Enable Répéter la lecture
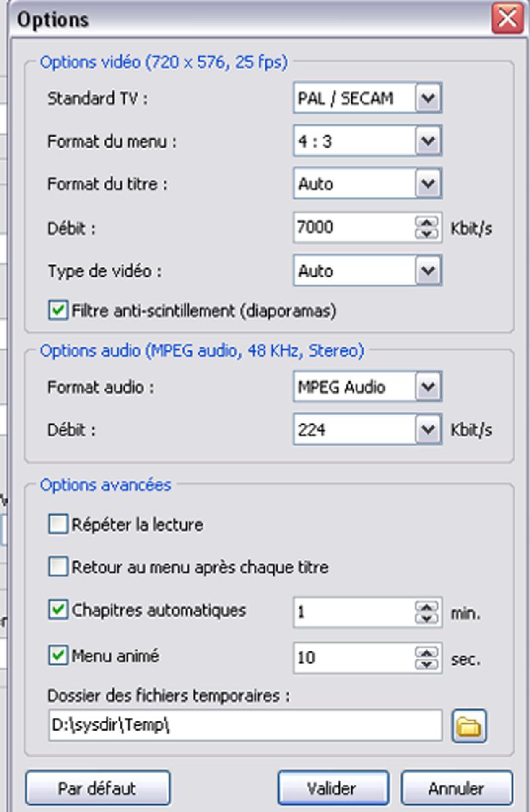530x812 pixels. tap(58, 525)
